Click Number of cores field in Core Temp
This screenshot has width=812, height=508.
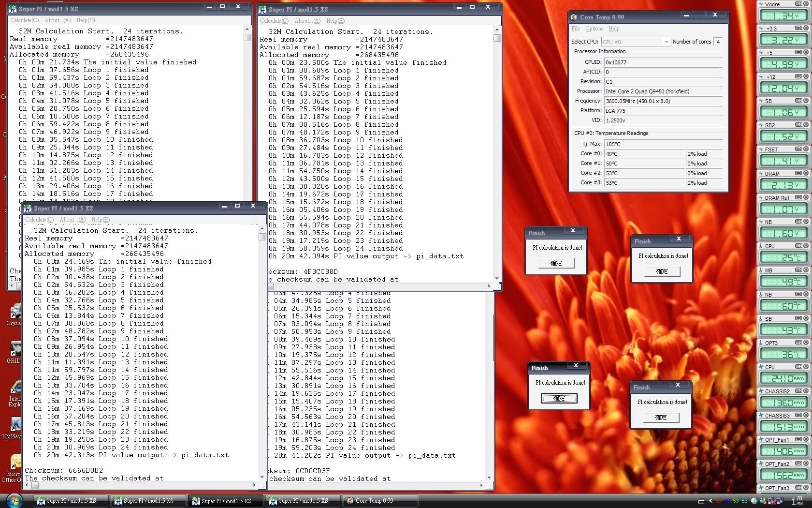718,42
